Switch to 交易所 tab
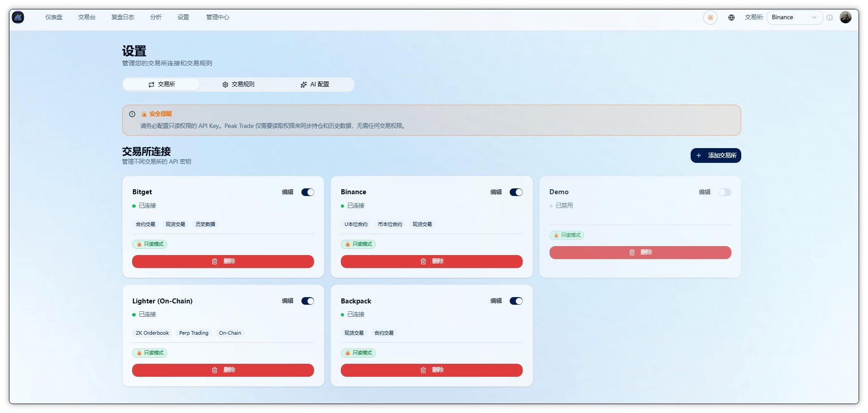This screenshot has width=868, height=413. (x=162, y=85)
